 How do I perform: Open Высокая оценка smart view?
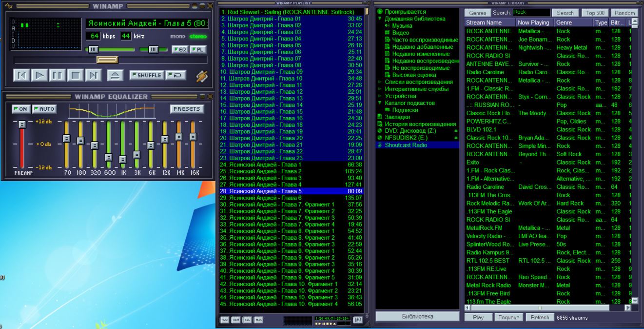pos(414,75)
